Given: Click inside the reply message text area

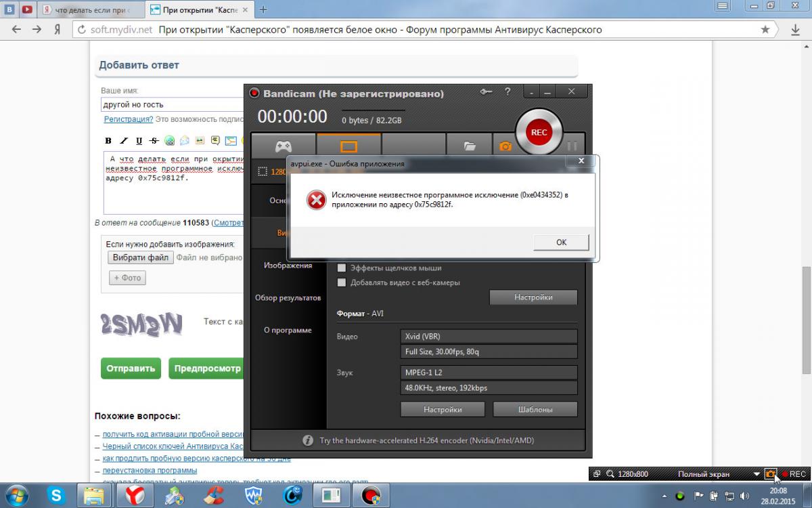Looking at the screenshot, I should 173,182.
